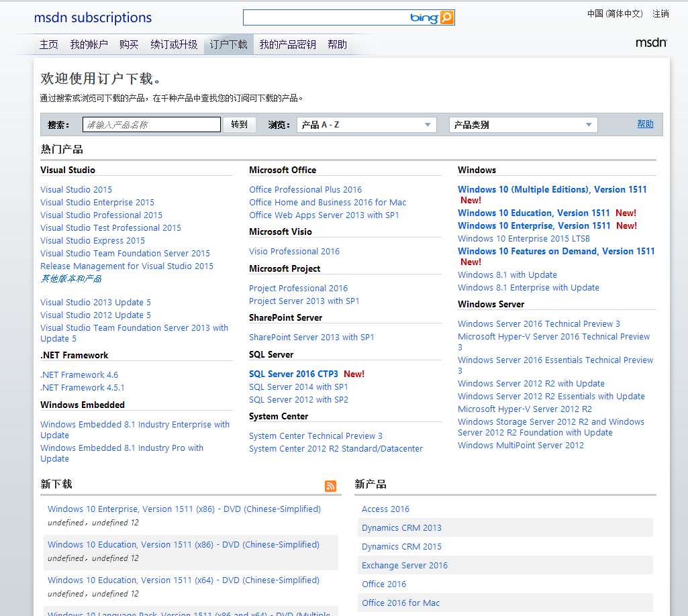The width and height of the screenshot is (688, 616).
Task: Open the 我的产品密钥 tab
Action: [x=288, y=45]
